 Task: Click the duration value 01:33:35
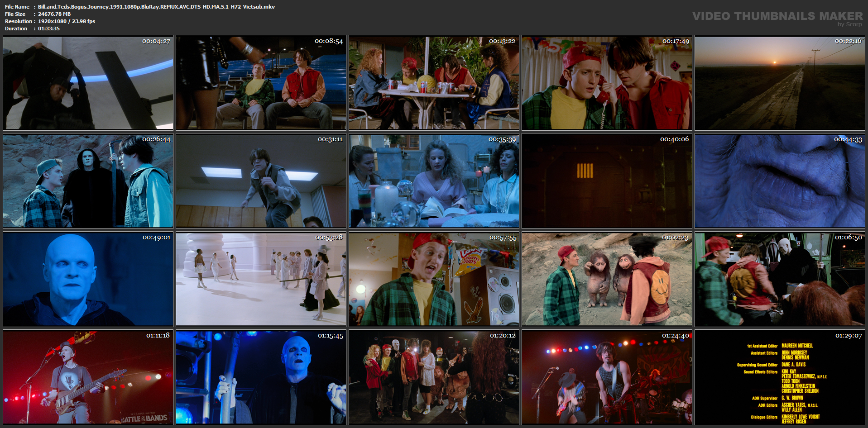49,29
